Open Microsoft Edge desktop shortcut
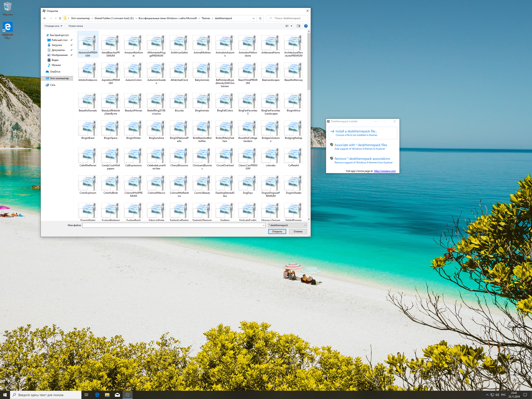 7,30
